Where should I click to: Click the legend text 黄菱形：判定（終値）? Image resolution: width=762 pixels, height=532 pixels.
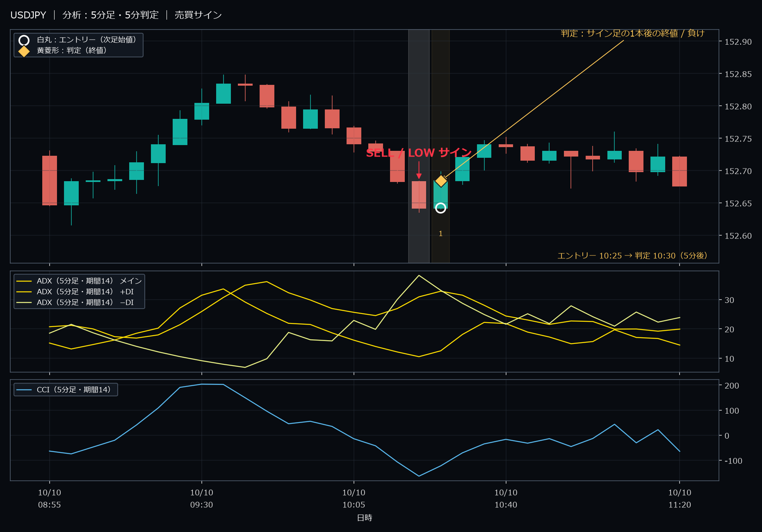73,50
